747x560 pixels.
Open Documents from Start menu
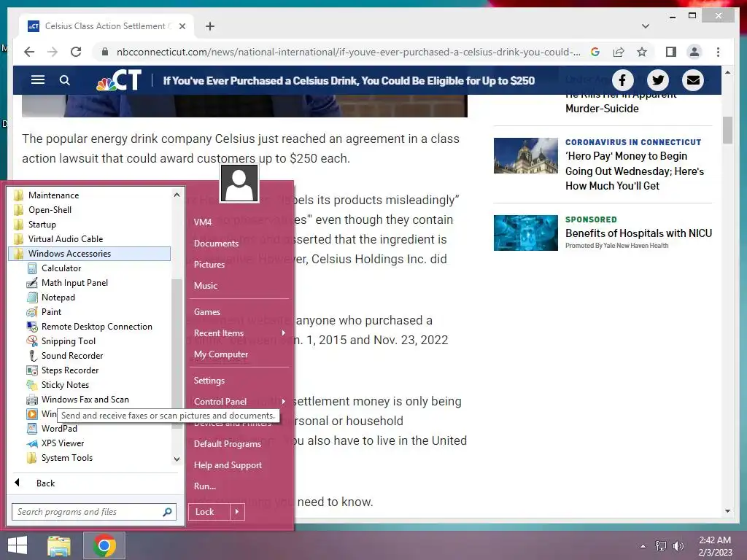coord(216,244)
